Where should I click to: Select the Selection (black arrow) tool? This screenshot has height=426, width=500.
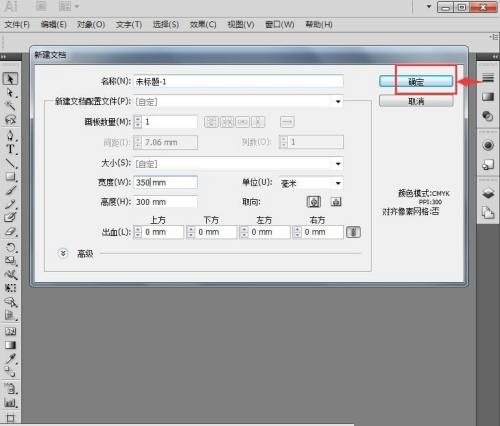10,79
